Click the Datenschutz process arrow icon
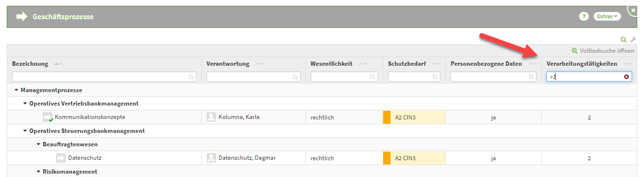Image resolution: width=644 pixels, height=177 pixels. click(x=61, y=158)
